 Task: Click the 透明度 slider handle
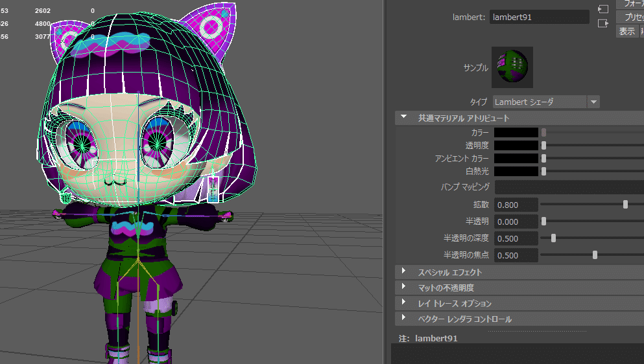(543, 145)
